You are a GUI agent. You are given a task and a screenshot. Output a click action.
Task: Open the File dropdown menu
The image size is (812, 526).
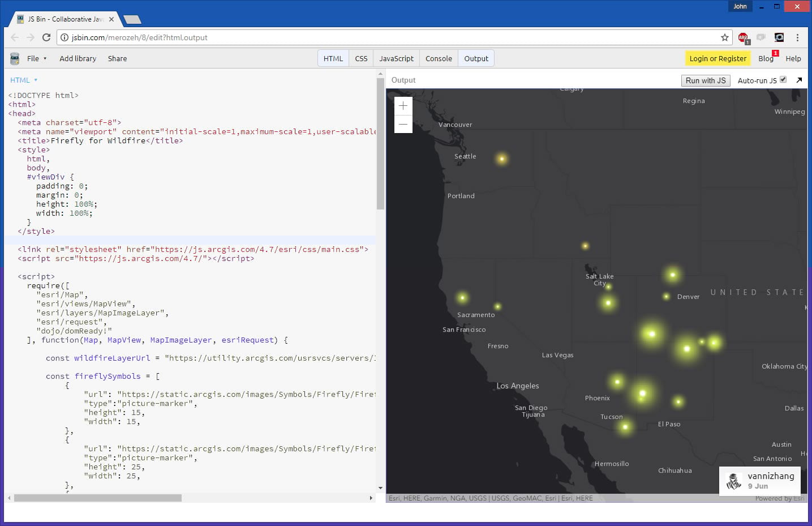point(37,58)
